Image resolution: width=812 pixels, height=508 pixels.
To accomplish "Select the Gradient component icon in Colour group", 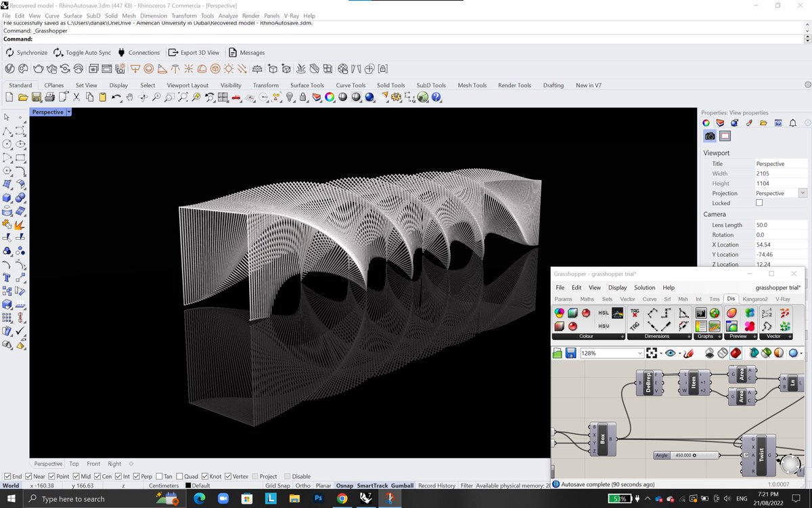I will 617,313.
